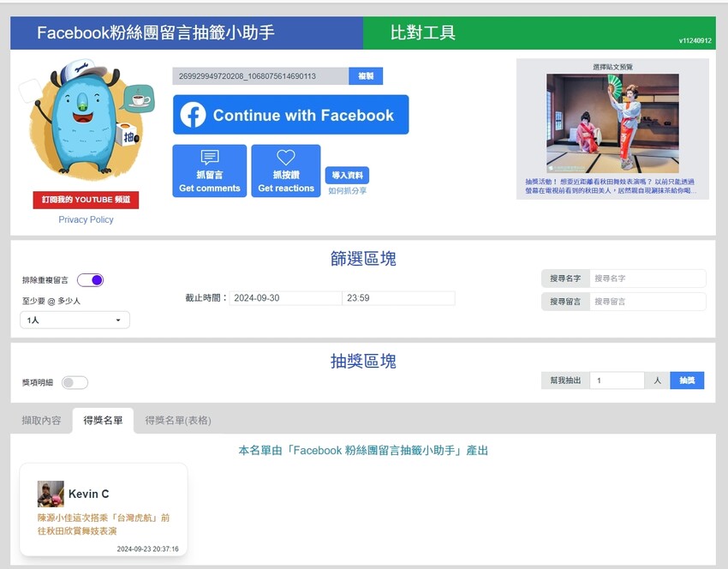
Task: Click the 抽獎 draw button
Action: coord(687,380)
